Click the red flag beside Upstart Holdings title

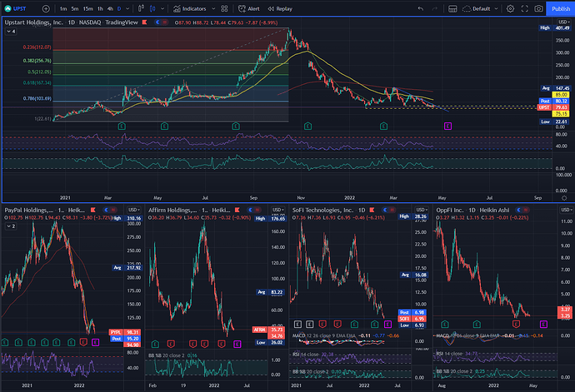pyautogui.click(x=144, y=22)
